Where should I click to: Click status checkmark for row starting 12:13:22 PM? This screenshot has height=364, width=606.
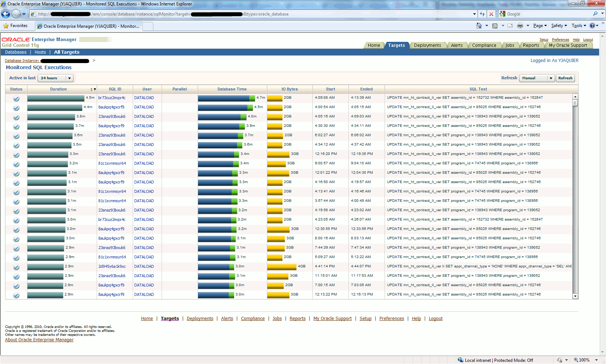[x=16, y=295]
